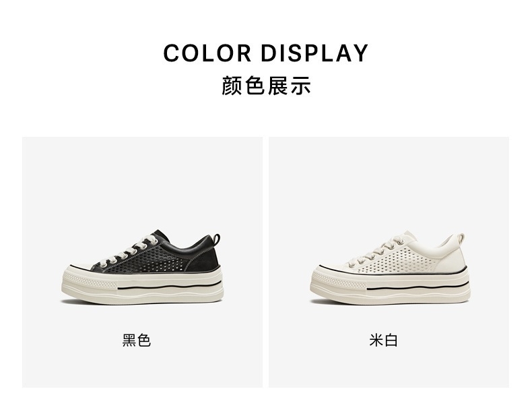The width and height of the screenshot is (532, 418).
Task: Click empty gray area above white shoe
Action: tap(389, 180)
